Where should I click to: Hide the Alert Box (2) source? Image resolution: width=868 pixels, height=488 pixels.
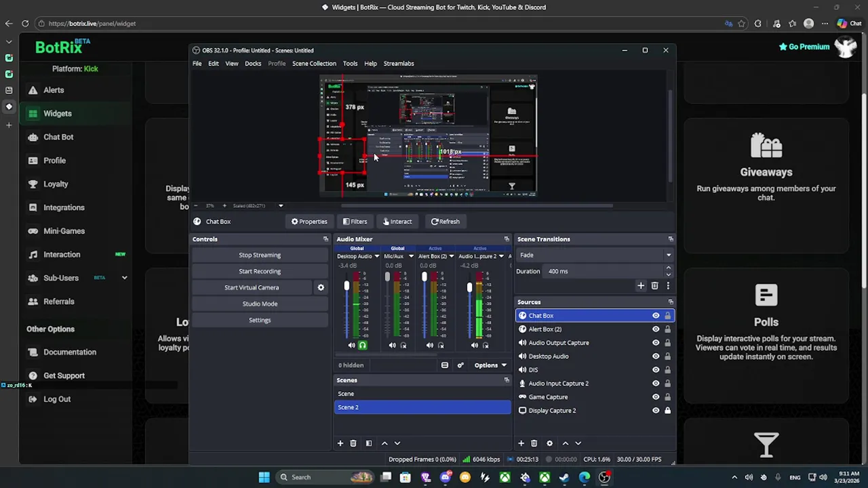(x=656, y=329)
